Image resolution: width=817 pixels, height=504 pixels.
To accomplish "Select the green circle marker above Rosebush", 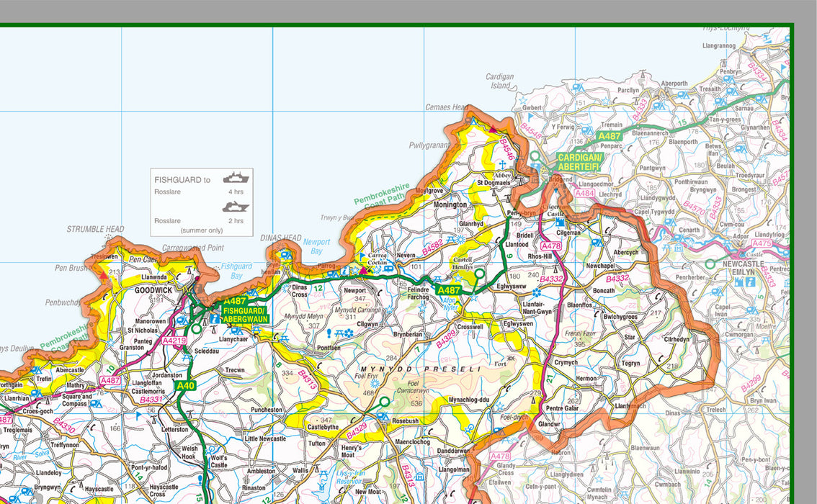I will 385,402.
